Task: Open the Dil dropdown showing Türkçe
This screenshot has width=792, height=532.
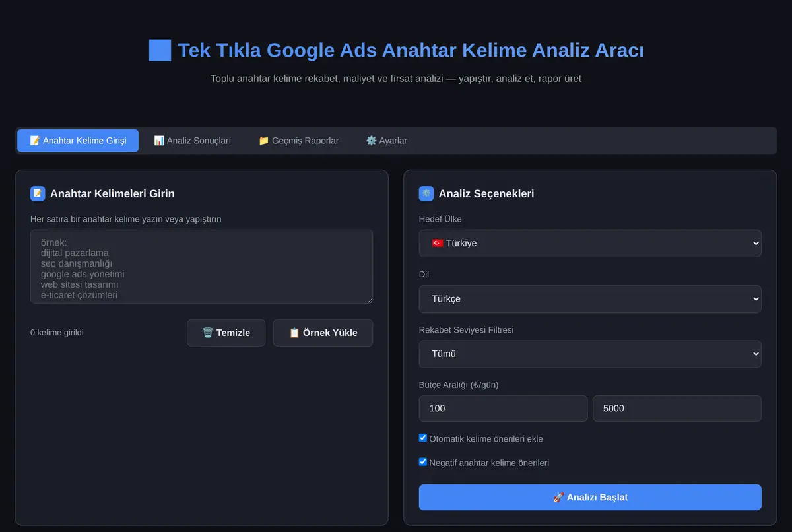Action: point(590,298)
